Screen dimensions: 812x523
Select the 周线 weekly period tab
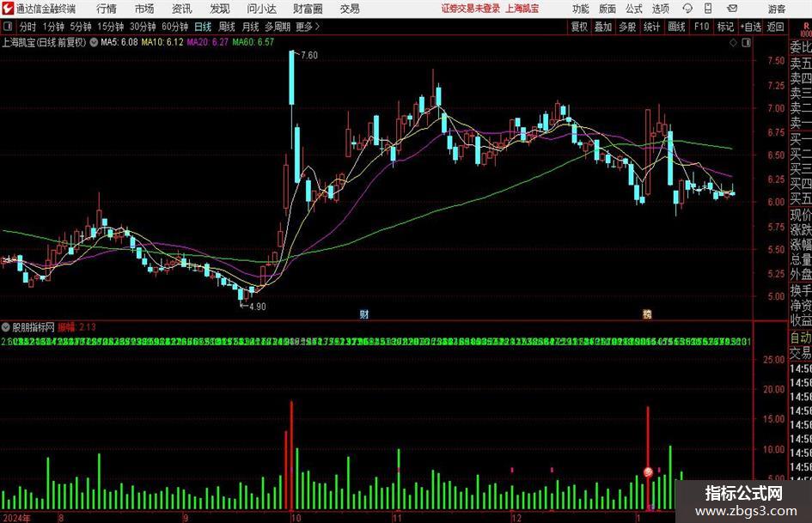click(x=227, y=27)
